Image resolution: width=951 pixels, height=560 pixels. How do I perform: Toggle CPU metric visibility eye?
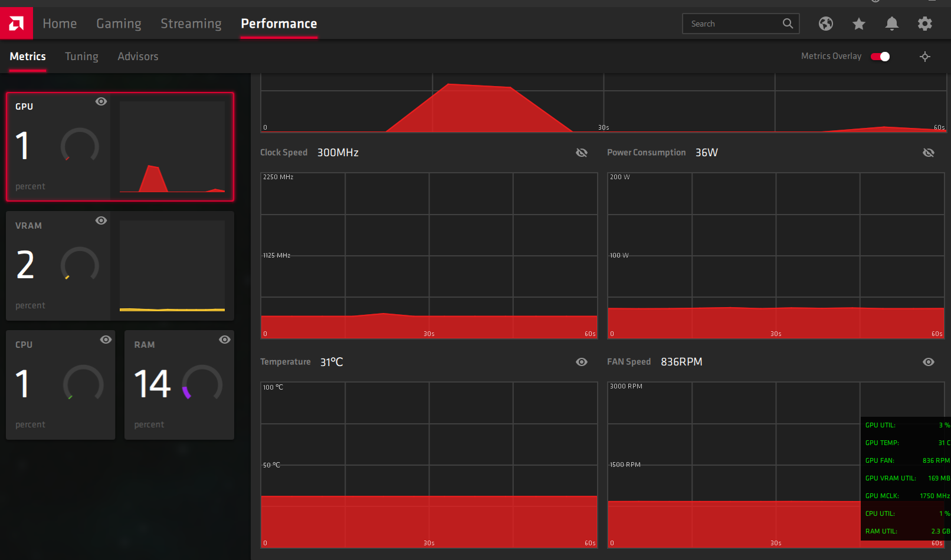pyautogui.click(x=106, y=340)
